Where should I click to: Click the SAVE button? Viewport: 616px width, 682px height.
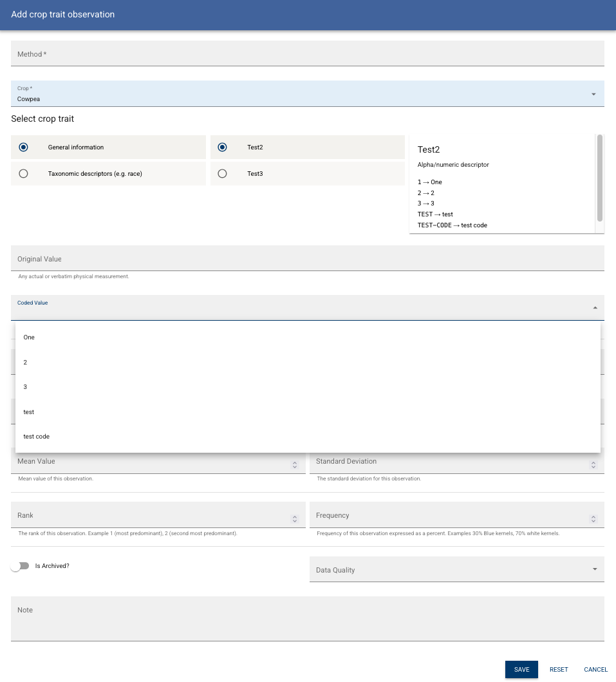[521, 669]
